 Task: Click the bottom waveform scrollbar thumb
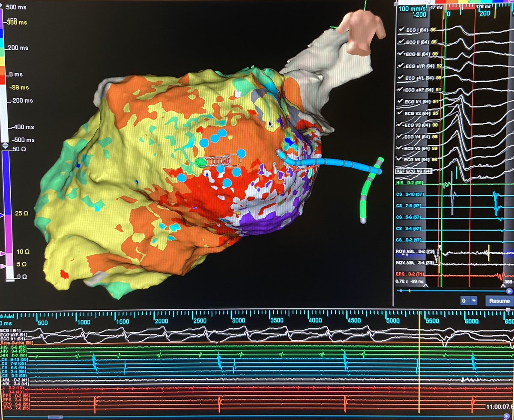(55, 417)
